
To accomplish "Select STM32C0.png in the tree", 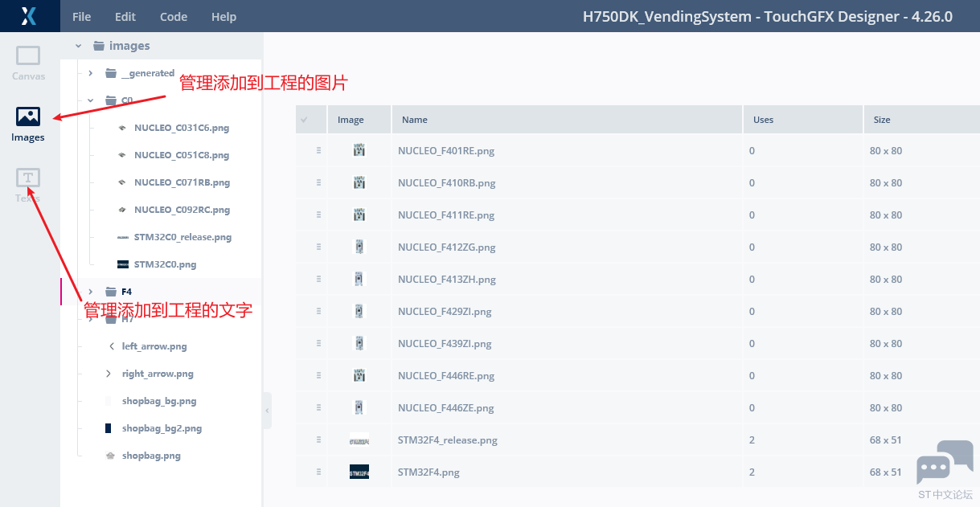I will pyautogui.click(x=165, y=264).
